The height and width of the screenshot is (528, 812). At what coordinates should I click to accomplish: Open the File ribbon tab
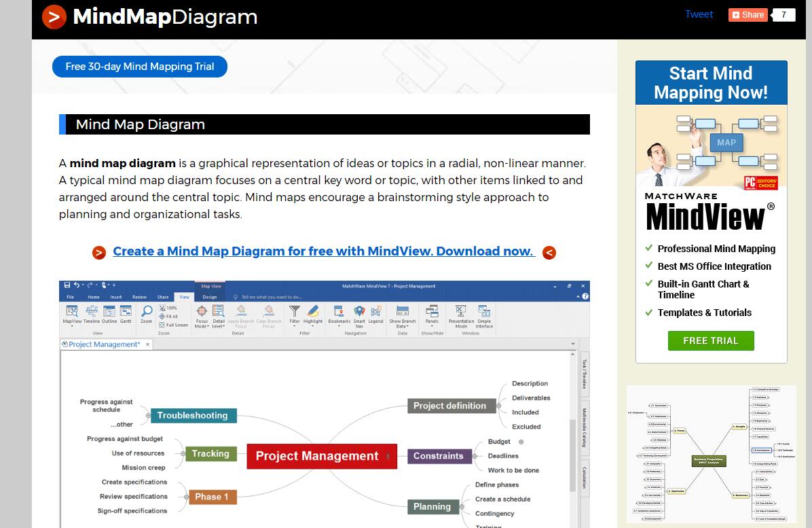[71, 297]
